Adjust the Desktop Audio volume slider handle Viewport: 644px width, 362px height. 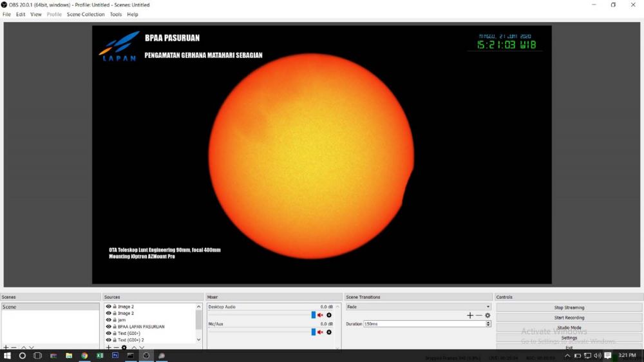[314, 315]
